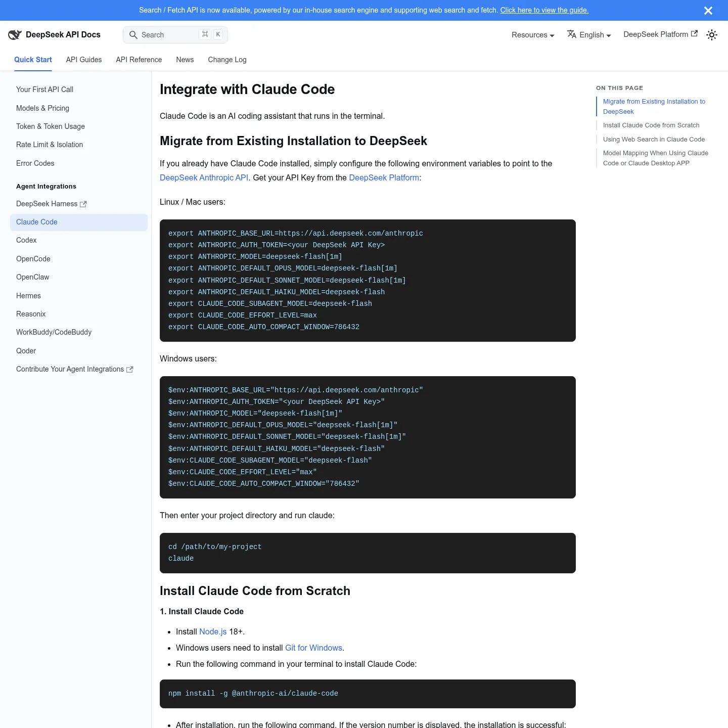Open the Node.js link
The width and height of the screenshot is (728, 728).
tap(213, 631)
